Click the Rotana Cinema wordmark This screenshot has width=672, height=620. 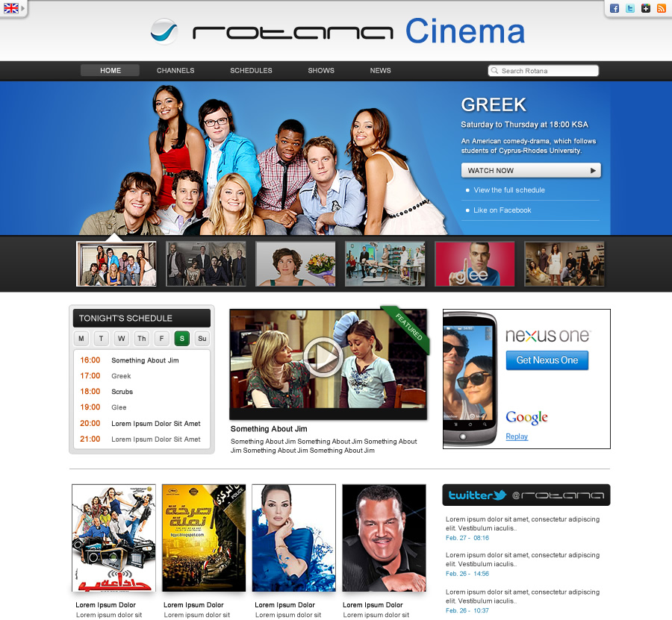pos(358,31)
